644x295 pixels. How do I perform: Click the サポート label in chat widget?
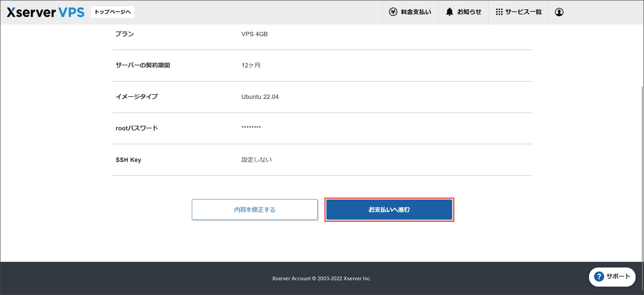tap(618, 277)
